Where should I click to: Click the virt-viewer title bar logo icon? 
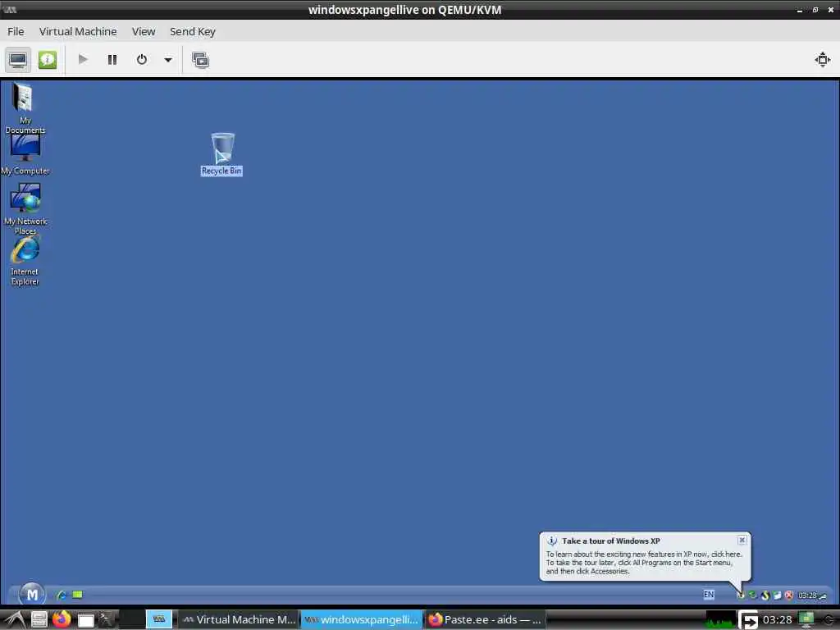[x=10, y=10]
